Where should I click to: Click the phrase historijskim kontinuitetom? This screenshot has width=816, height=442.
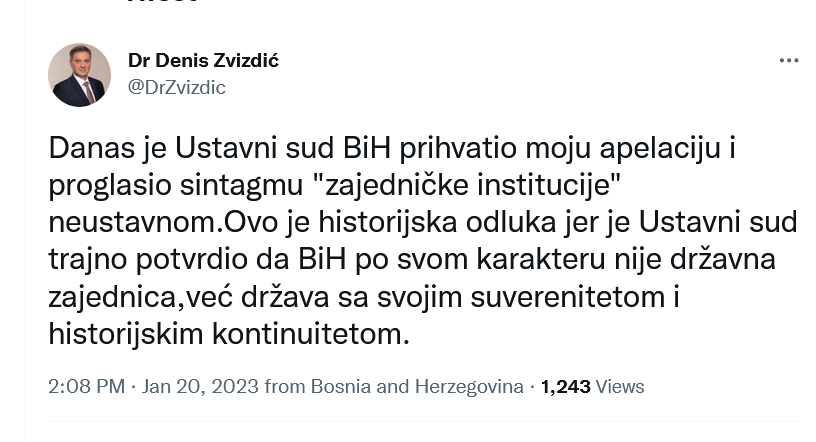point(229,334)
